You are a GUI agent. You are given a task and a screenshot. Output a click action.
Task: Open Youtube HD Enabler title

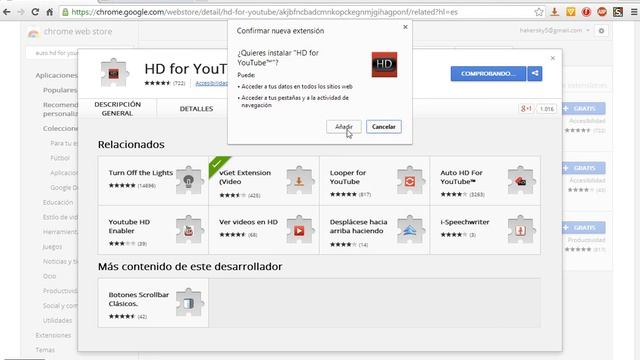point(129,227)
